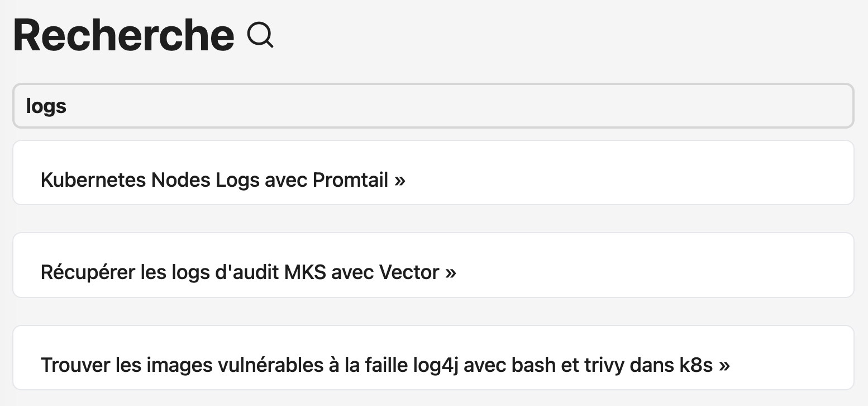Select the first search result card
This screenshot has width=868, height=406.
tap(434, 172)
